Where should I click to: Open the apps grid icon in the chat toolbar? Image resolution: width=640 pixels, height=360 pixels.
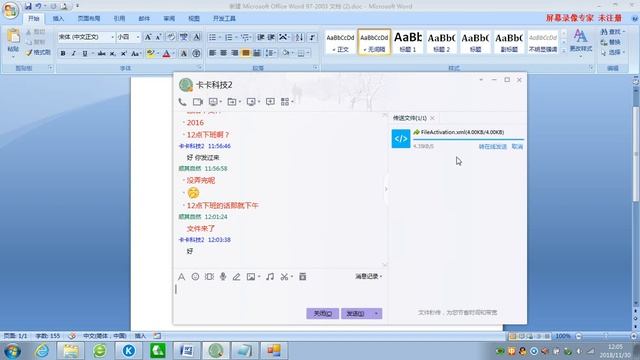285,102
